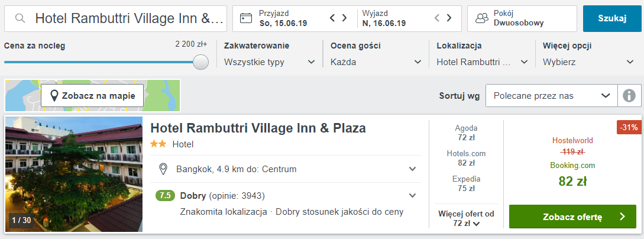Click the price per night slider handle
Screen dimensions: 644x239
click(x=201, y=62)
